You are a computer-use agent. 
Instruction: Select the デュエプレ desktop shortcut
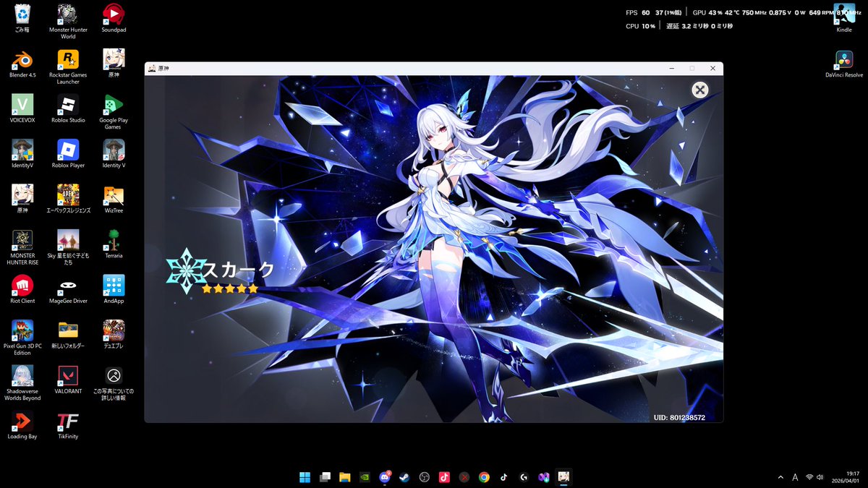point(113,335)
